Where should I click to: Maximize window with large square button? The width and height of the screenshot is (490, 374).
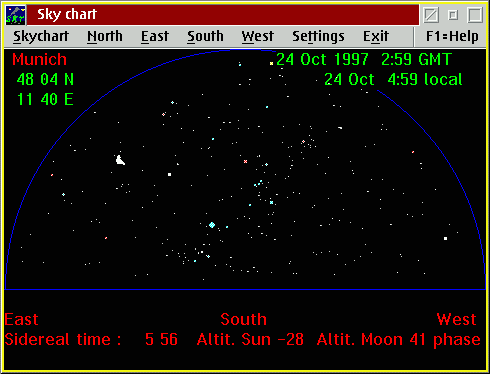point(475,15)
